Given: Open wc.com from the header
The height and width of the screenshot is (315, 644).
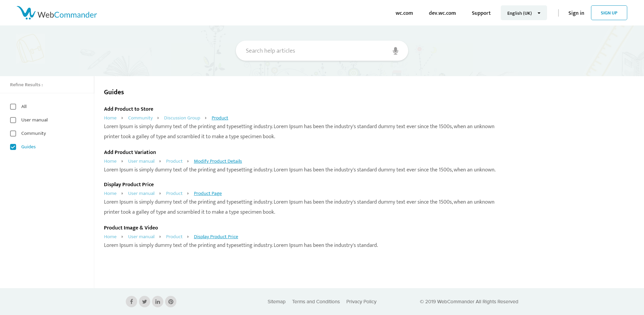Looking at the screenshot, I should [x=404, y=13].
